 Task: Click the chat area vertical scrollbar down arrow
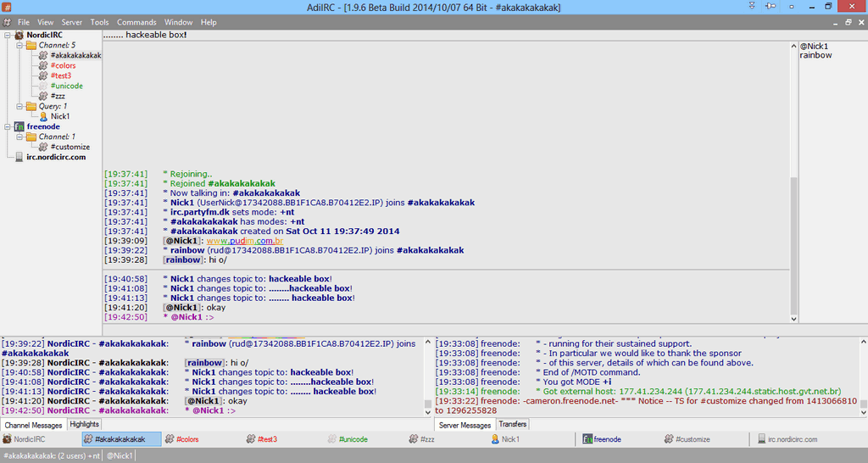(793, 319)
